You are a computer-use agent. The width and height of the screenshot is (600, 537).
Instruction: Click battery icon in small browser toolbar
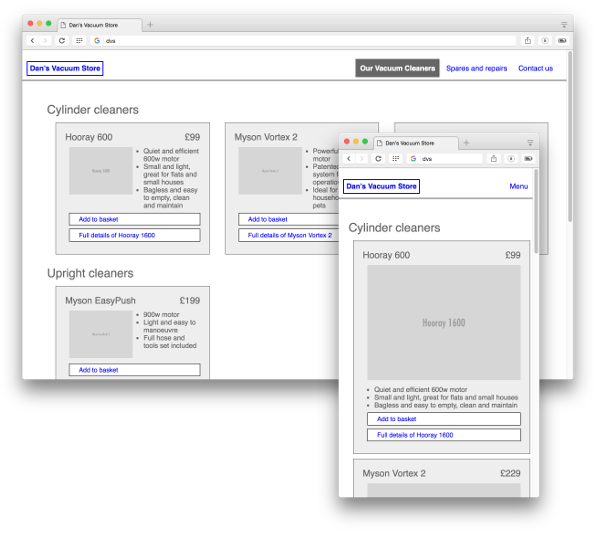coord(527,158)
